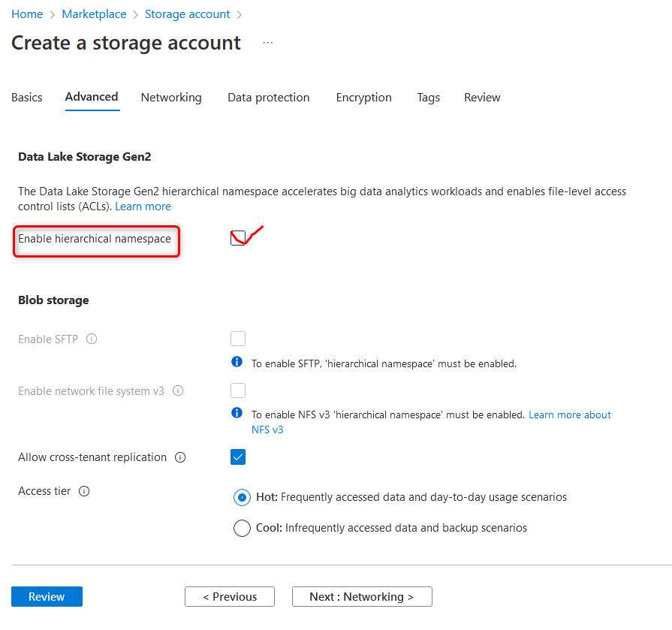
Task: Select the Hot access tier option
Action: tap(242, 497)
